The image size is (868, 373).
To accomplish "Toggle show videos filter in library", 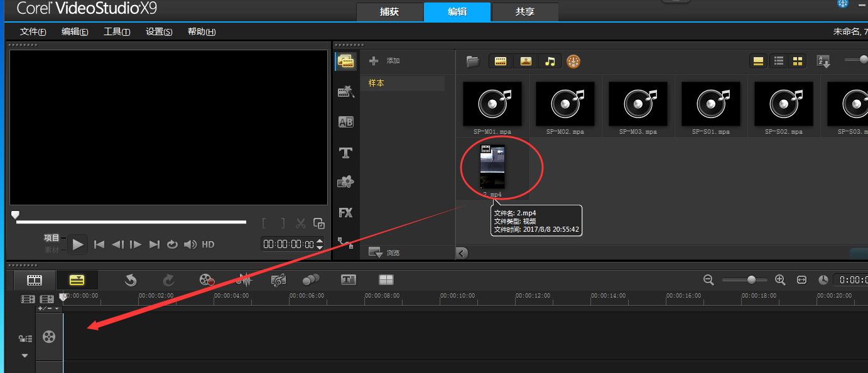I will (501, 61).
